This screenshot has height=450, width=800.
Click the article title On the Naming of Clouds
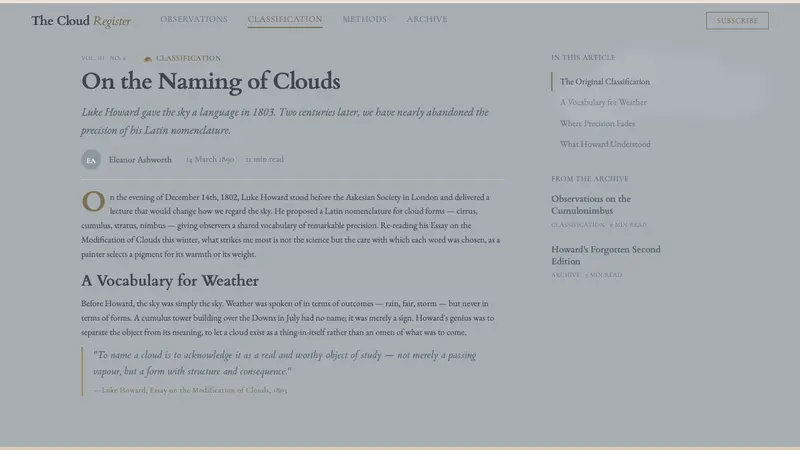pyautogui.click(x=211, y=82)
